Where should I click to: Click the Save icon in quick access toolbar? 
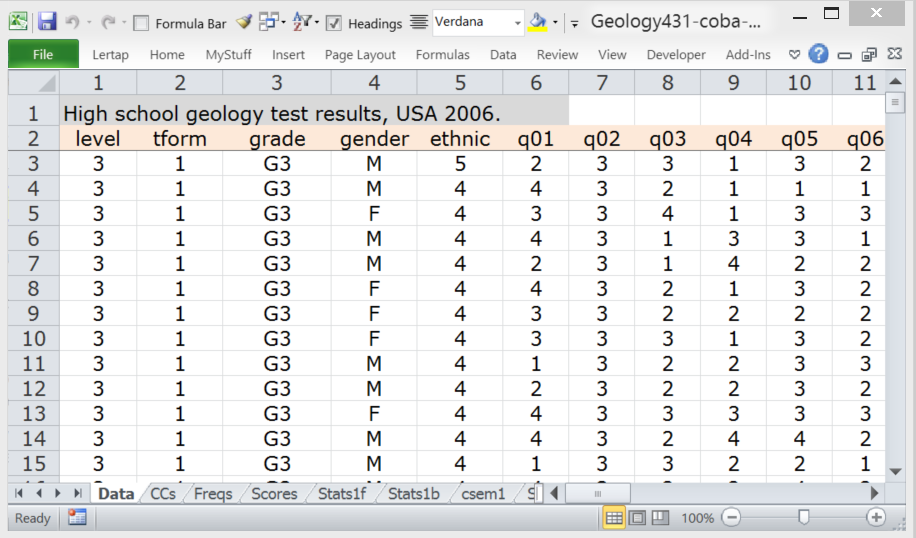(x=46, y=21)
